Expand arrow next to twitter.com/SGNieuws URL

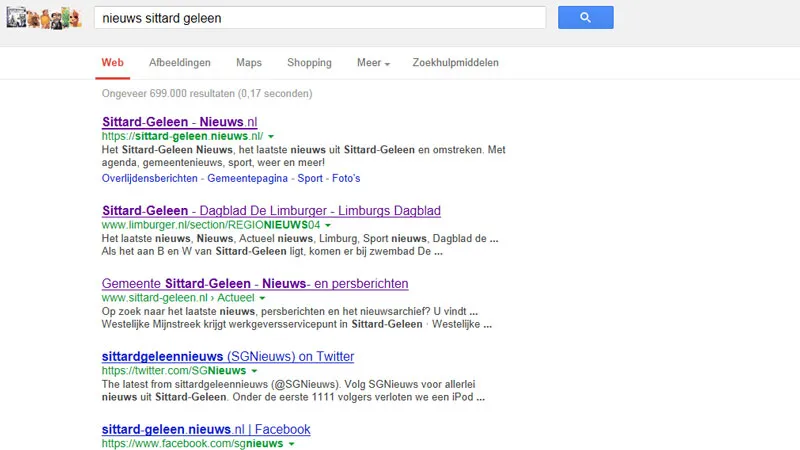(254, 371)
